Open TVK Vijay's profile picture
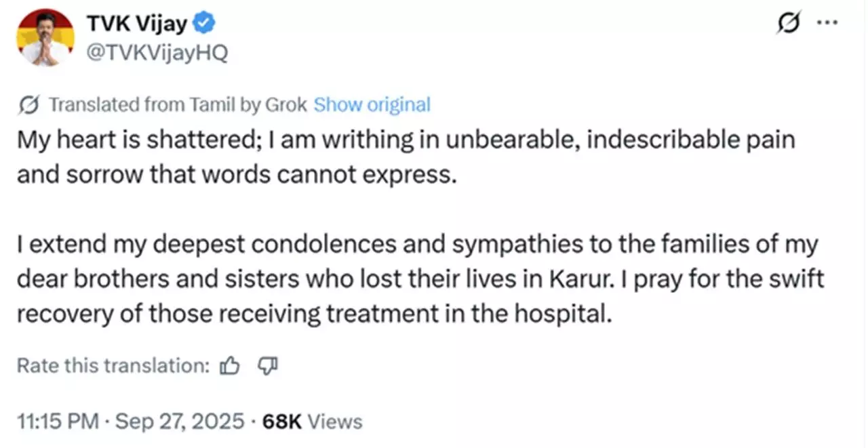Image resolution: width=868 pixels, height=448 pixels. (45, 38)
